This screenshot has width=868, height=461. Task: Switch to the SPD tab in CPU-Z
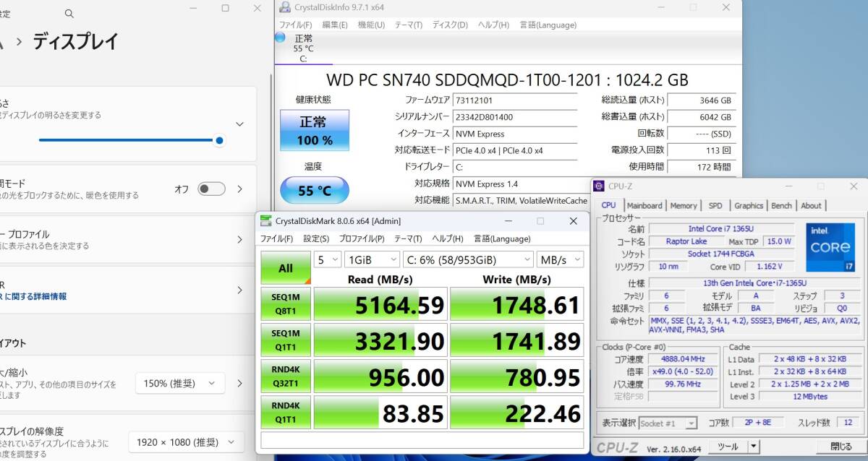pyautogui.click(x=715, y=206)
